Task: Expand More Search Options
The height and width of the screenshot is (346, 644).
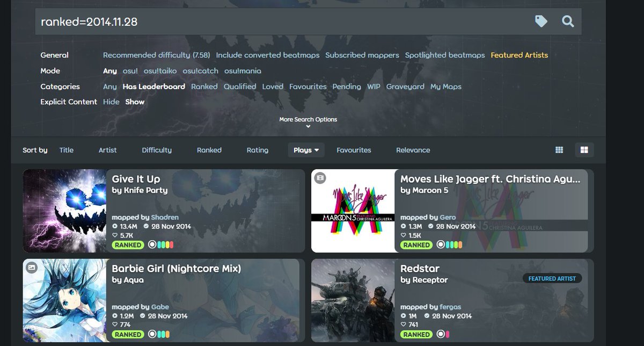Action: point(308,122)
